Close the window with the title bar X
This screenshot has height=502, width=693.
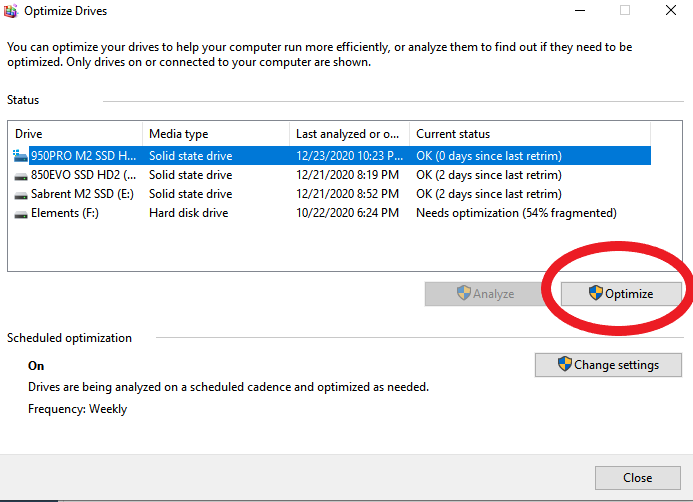[x=671, y=10]
